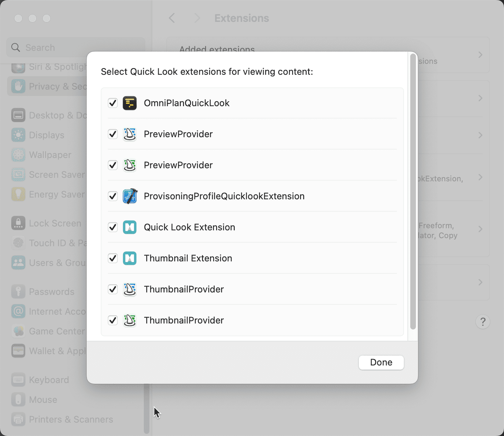Uncheck the OmniPlanQuickLook checkbox
The height and width of the screenshot is (436, 504).
113,103
